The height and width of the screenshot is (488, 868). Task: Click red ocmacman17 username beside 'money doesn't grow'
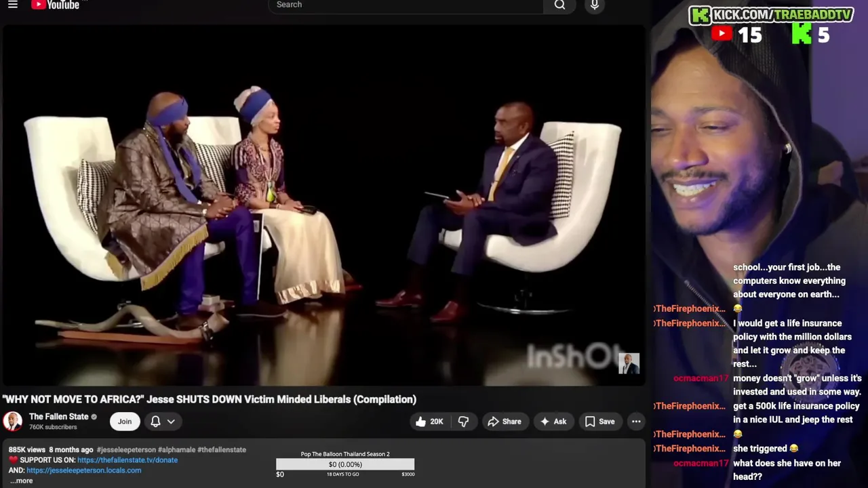coord(701,378)
